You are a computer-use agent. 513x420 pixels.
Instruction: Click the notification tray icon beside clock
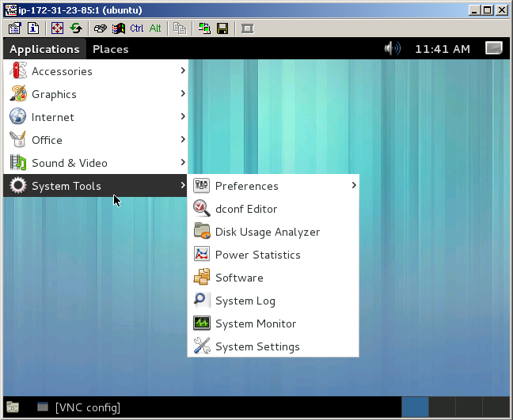(494, 48)
